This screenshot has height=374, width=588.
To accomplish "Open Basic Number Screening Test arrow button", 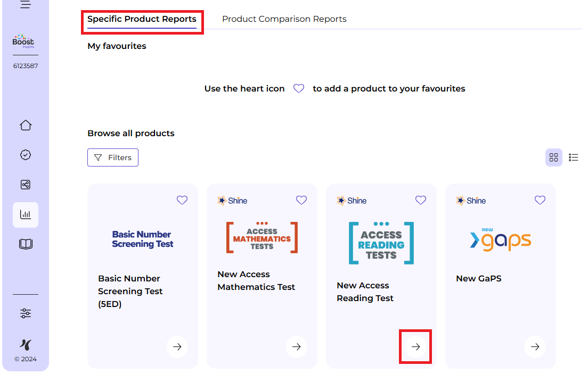I will (177, 347).
